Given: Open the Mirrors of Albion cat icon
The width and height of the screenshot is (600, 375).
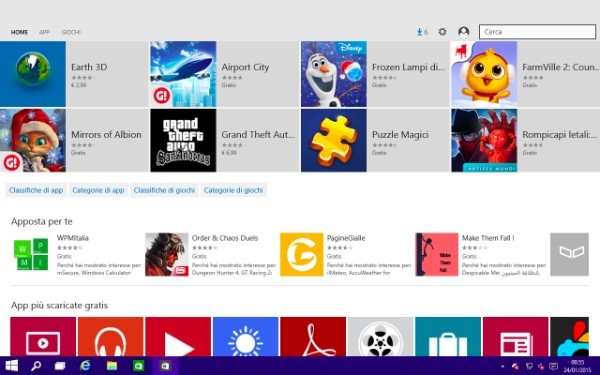Looking at the screenshot, I should coord(33,140).
